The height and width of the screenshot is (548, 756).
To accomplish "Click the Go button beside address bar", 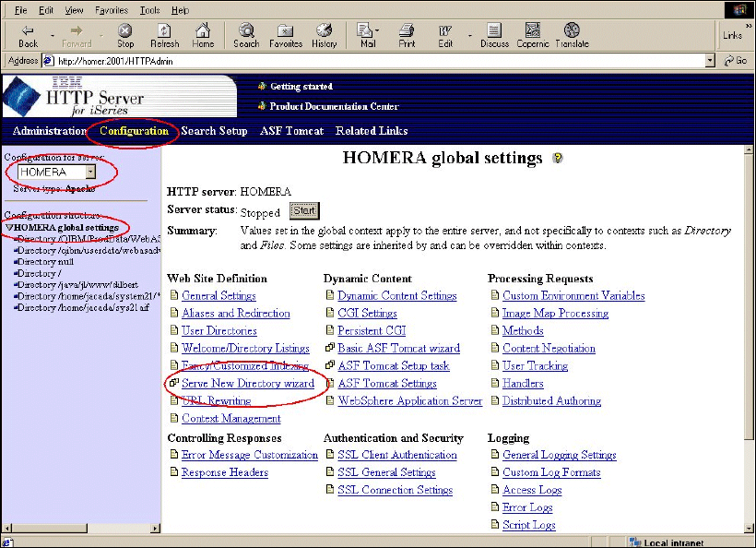I will coord(736,61).
